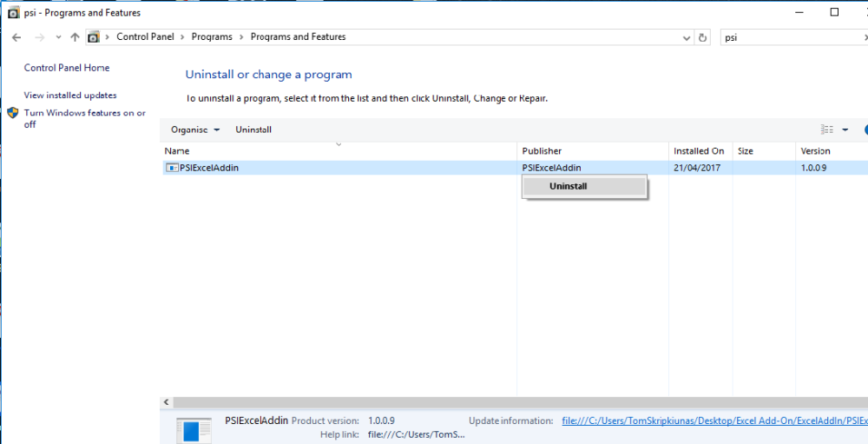Screen dimensions: 868x444
Task: Expand address bar history dropdown
Action: (687, 37)
